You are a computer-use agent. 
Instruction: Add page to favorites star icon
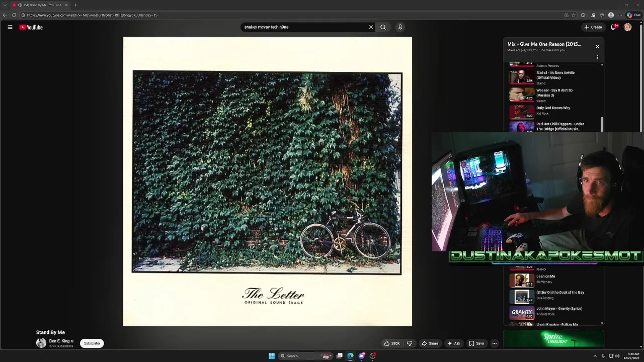[x=574, y=15]
